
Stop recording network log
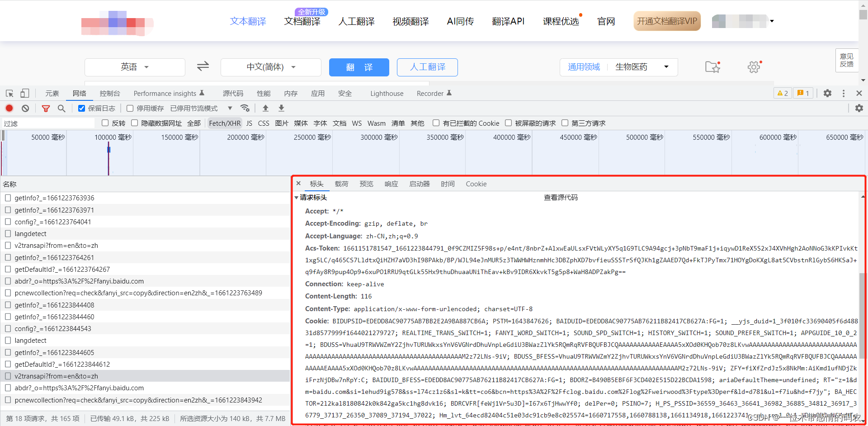[x=9, y=108]
